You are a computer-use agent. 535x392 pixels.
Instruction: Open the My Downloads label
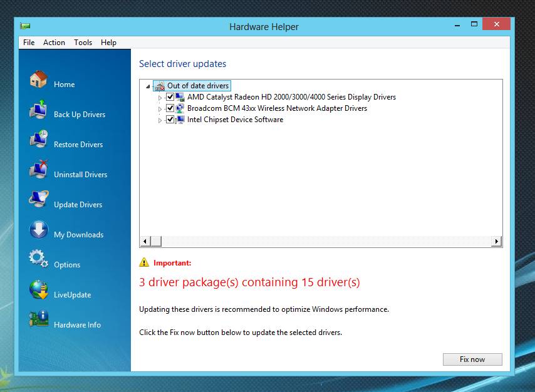click(x=78, y=235)
